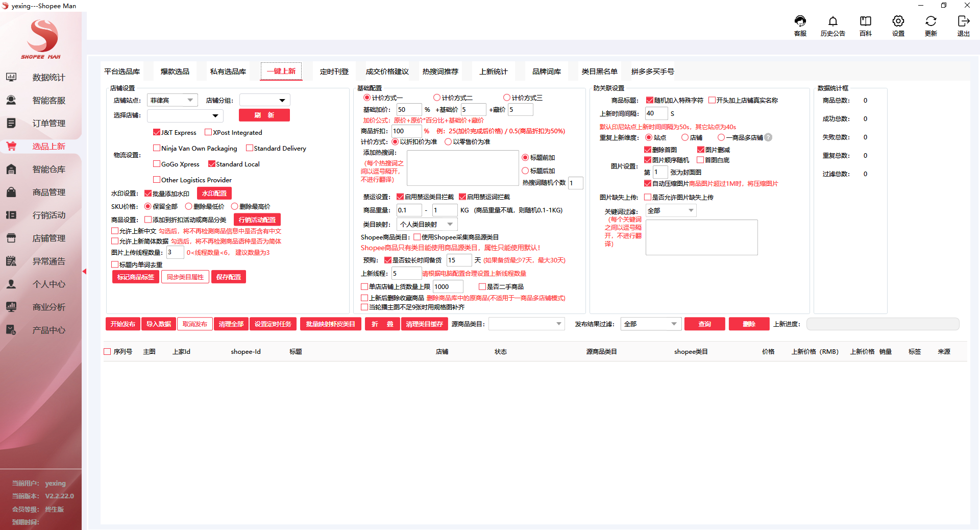This screenshot has height=530, width=980.
Task: Select 删除最低价 radio option
Action: (189, 206)
